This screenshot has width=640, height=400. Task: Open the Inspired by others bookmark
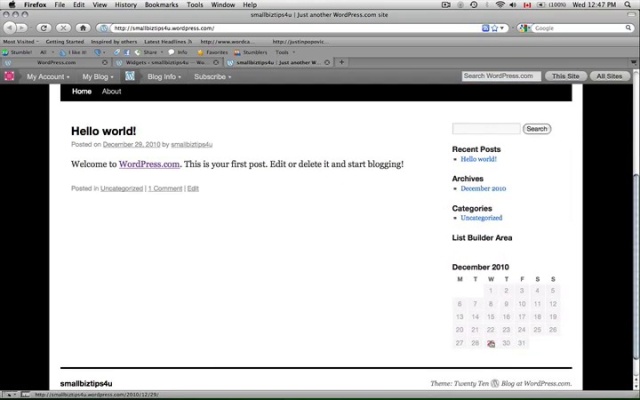pos(114,42)
